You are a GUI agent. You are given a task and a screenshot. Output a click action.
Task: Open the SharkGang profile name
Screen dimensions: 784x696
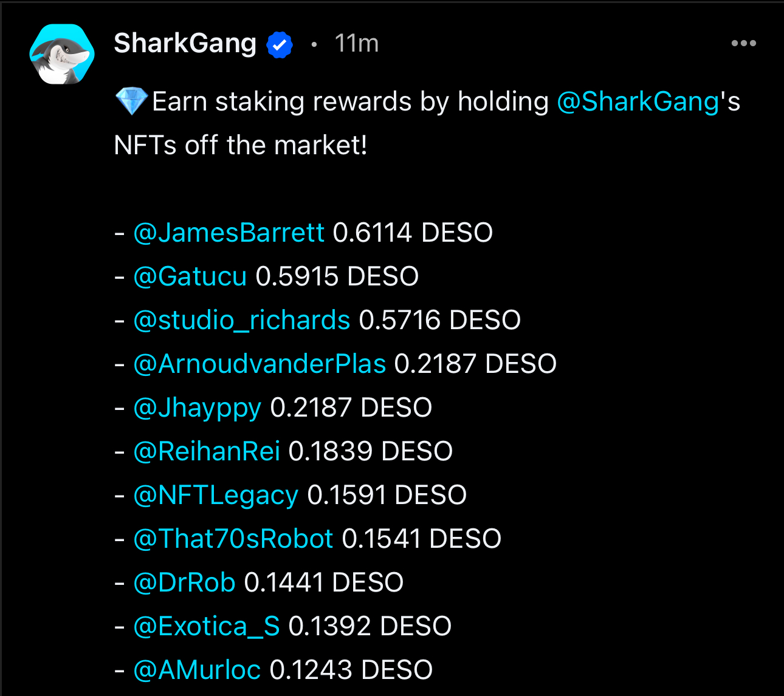[x=185, y=44]
